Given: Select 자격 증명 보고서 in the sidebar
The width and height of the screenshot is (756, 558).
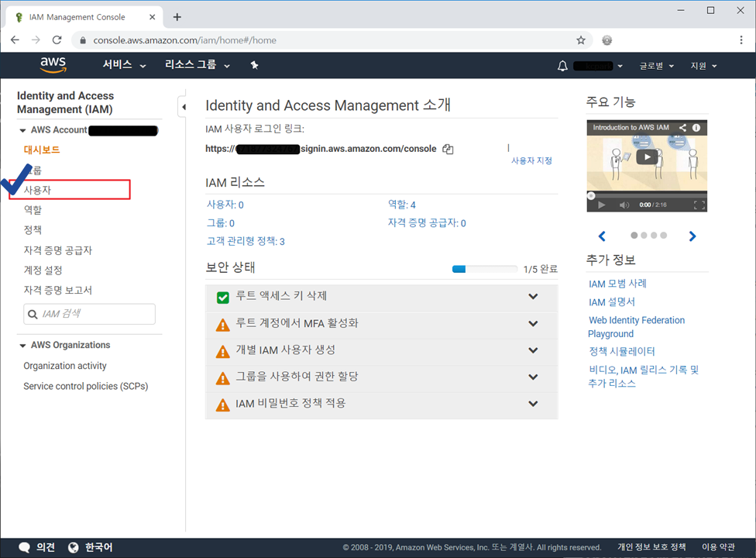Looking at the screenshot, I should (58, 290).
